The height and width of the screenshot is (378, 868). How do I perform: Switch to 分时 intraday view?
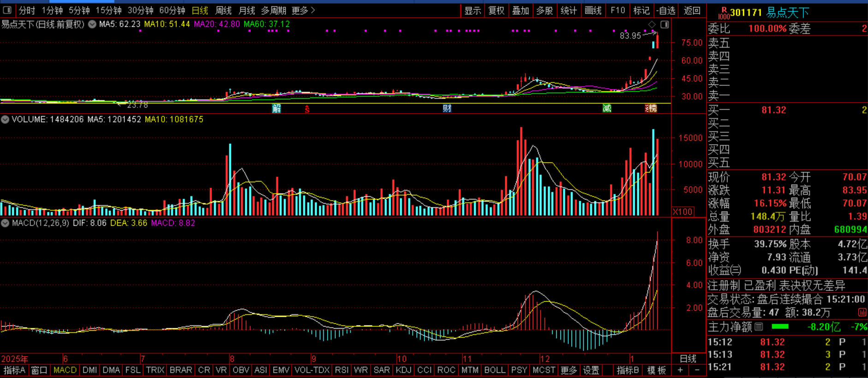(x=27, y=10)
